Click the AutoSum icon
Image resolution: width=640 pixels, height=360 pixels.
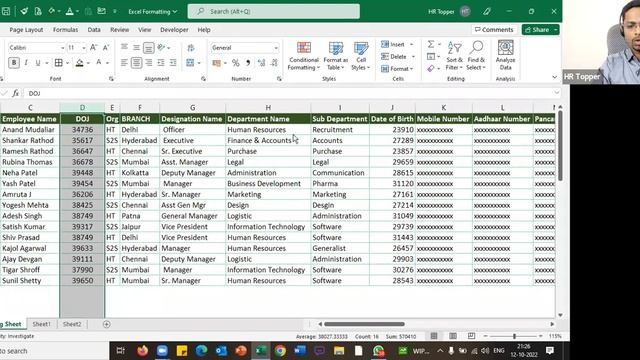[431, 44]
